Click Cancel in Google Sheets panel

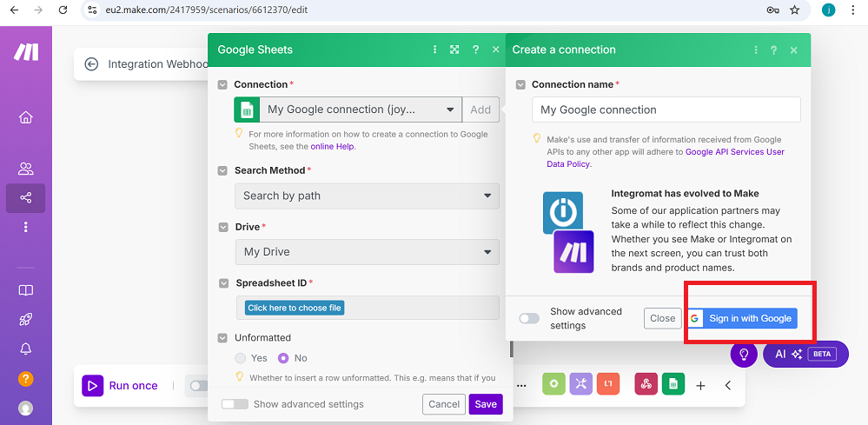pyautogui.click(x=444, y=404)
